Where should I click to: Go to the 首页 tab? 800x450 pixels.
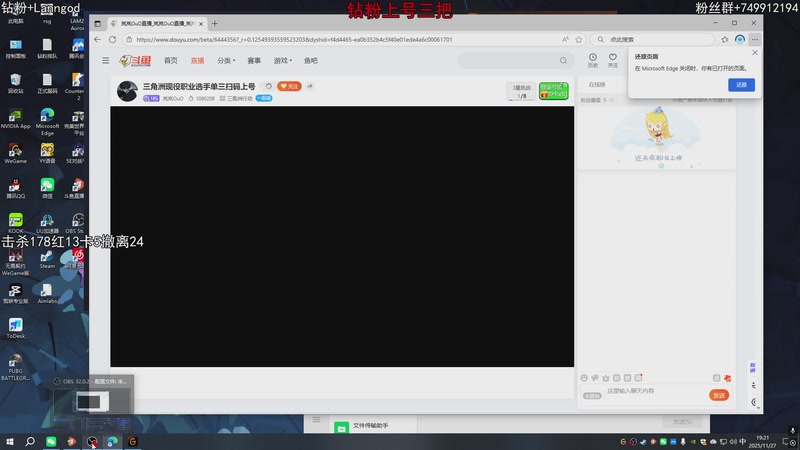(170, 60)
